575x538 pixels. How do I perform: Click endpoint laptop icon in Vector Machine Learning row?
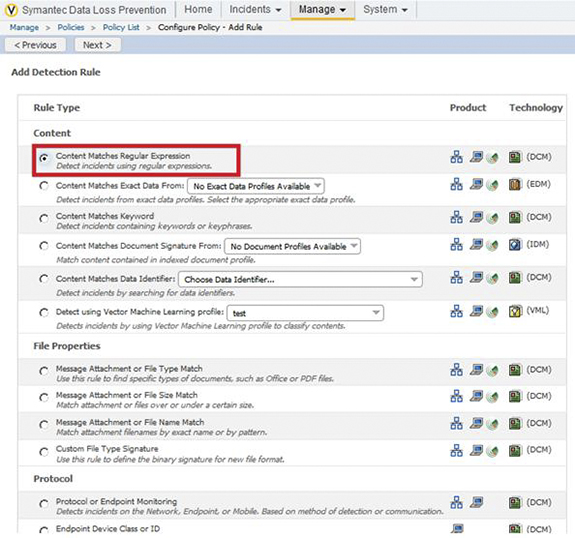pos(476,311)
